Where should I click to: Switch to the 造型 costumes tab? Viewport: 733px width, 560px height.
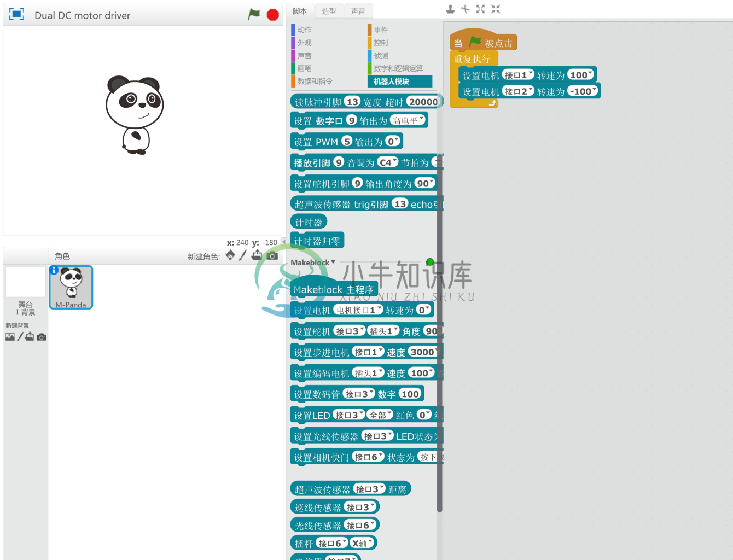click(329, 11)
